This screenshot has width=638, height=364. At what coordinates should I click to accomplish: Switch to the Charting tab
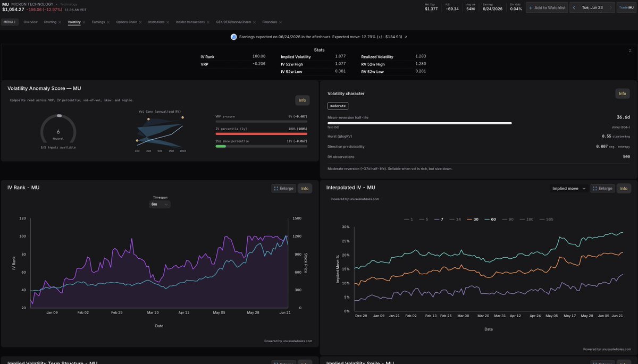[x=50, y=22]
